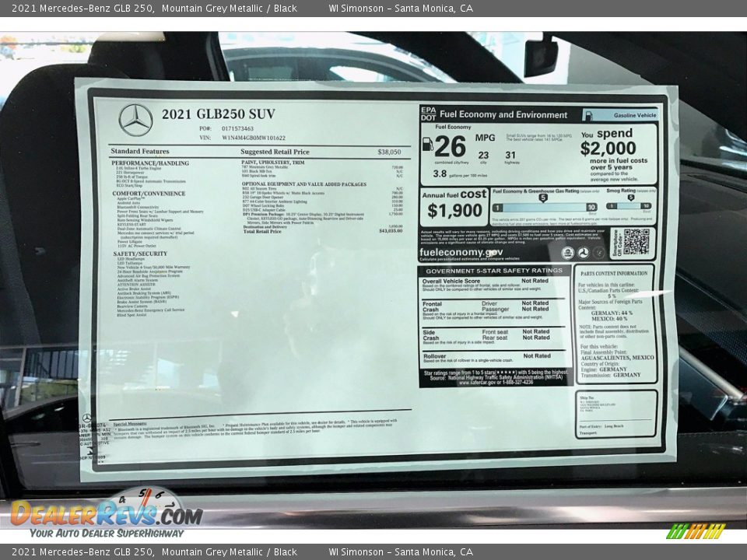Image resolution: width=747 pixels, height=560 pixels.
Task: Click the 'Ship To' box
Action: [616, 415]
